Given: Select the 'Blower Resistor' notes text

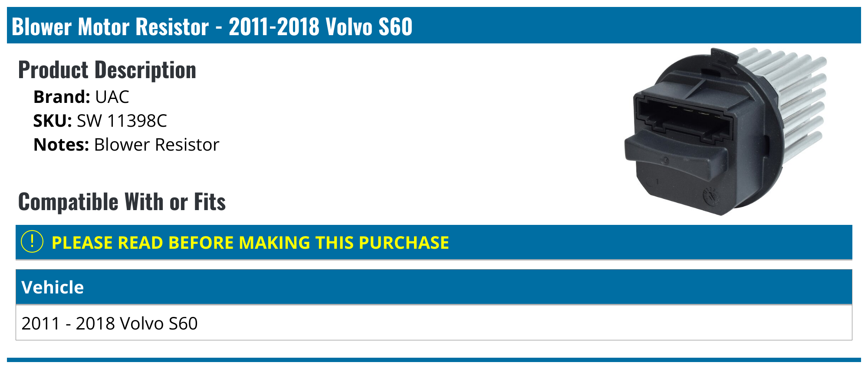Looking at the screenshot, I should tap(156, 145).
